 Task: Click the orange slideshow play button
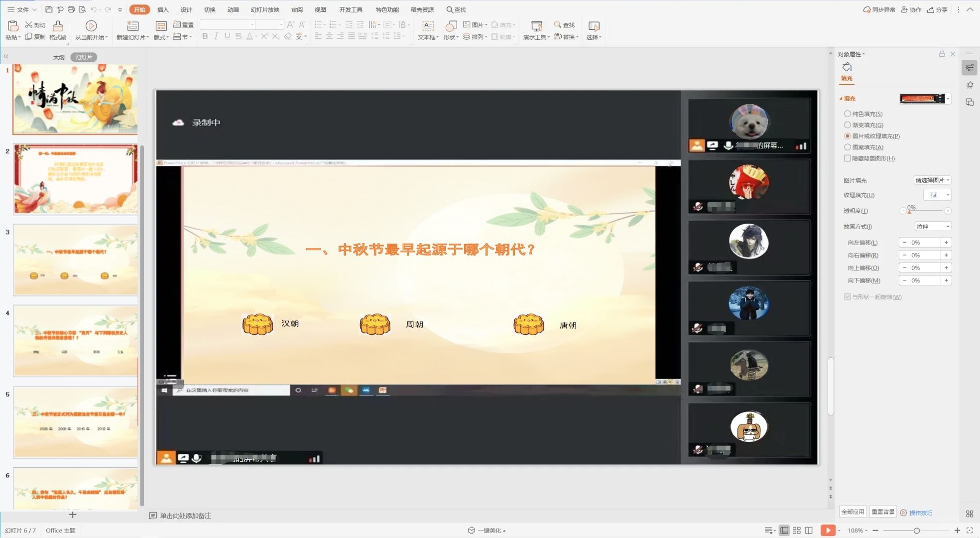pyautogui.click(x=827, y=531)
